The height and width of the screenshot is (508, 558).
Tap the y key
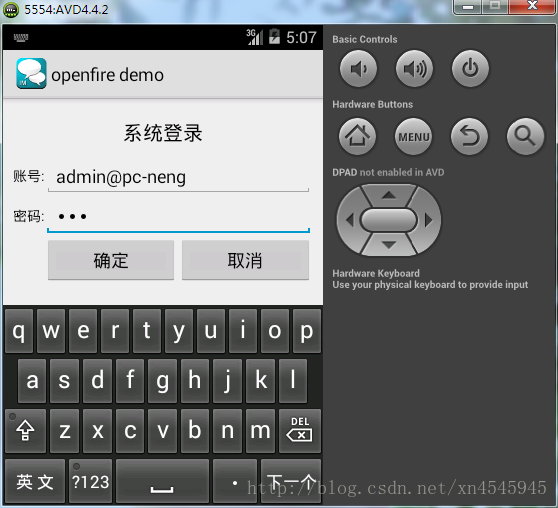click(179, 331)
